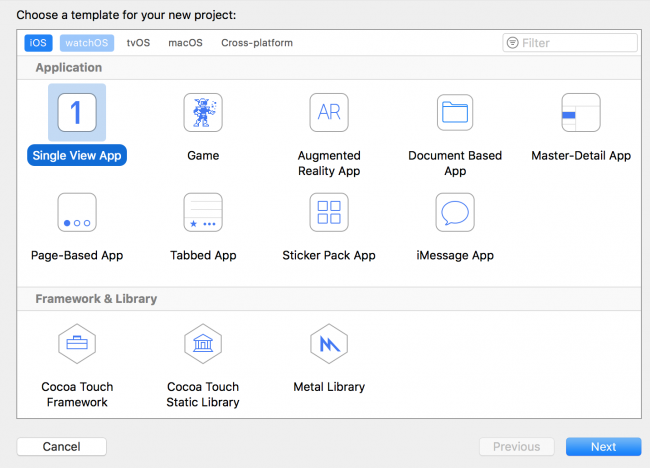Screen dimensions: 650x468
Task: Click the iMessage App label
Action: 455,255
